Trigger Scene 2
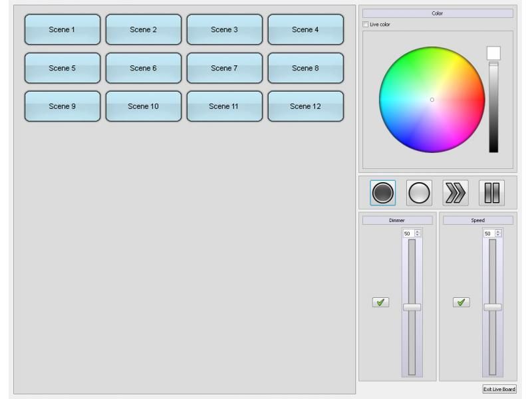 pyautogui.click(x=144, y=29)
